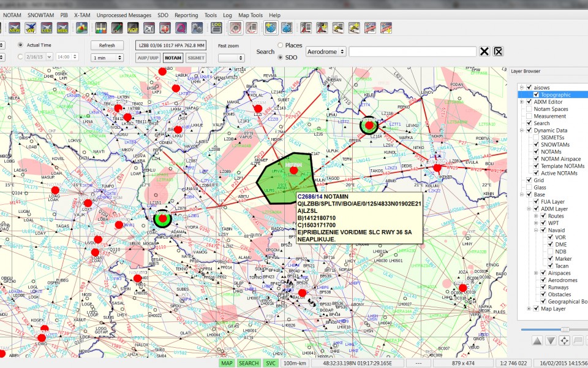Open the Map Tools menu

click(x=251, y=15)
